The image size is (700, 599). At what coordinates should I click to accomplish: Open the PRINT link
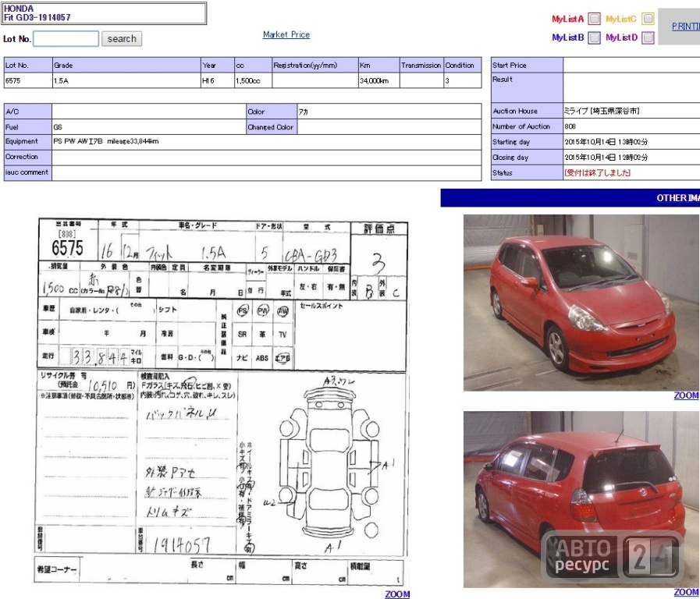pyautogui.click(x=686, y=27)
